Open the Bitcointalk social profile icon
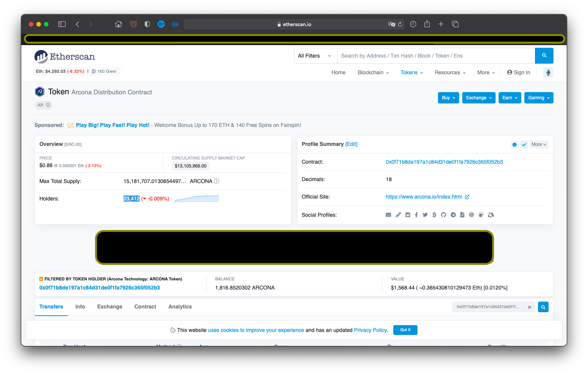588x374 pixels. (434, 215)
